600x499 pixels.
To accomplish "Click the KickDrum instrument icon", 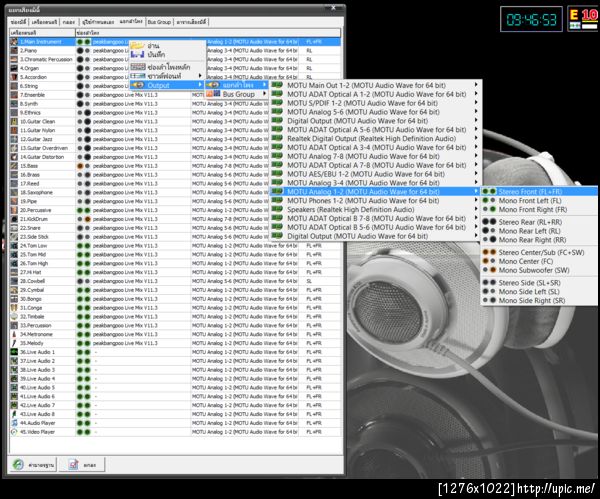I will pos(14,219).
